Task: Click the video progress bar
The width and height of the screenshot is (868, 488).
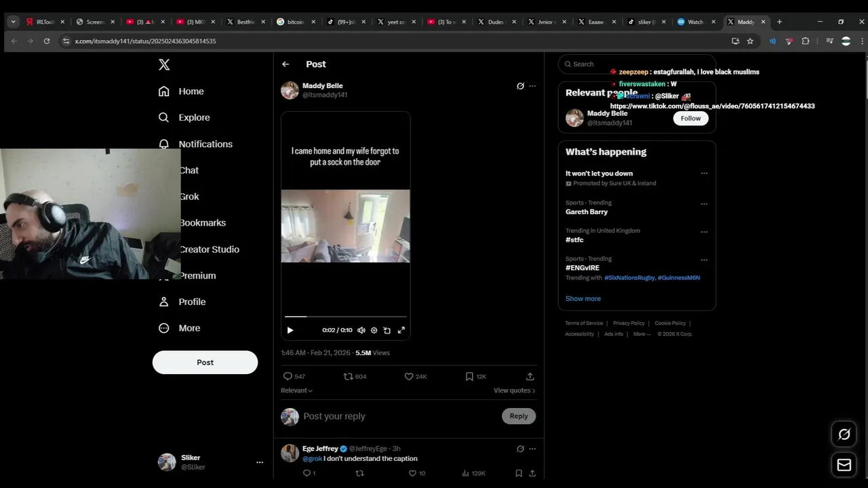Action: pyautogui.click(x=345, y=317)
